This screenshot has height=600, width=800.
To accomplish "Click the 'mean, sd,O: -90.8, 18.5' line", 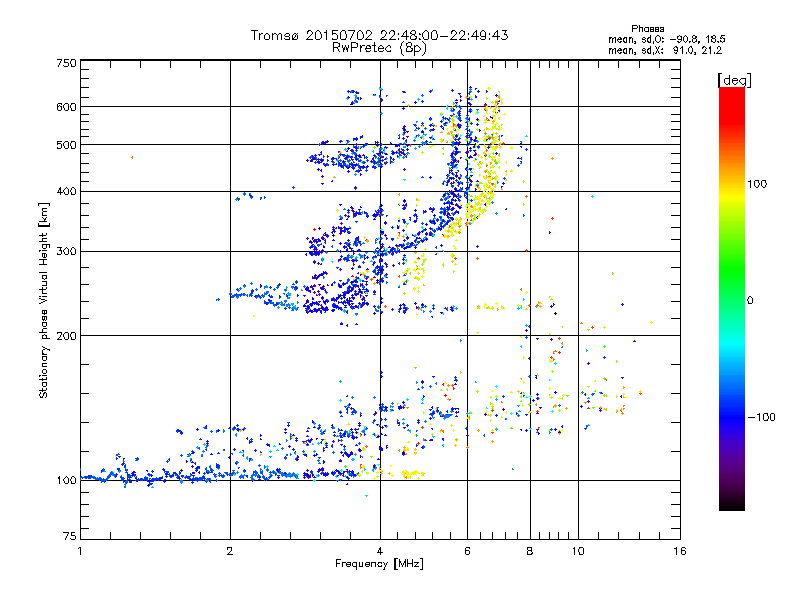I will (x=667, y=39).
